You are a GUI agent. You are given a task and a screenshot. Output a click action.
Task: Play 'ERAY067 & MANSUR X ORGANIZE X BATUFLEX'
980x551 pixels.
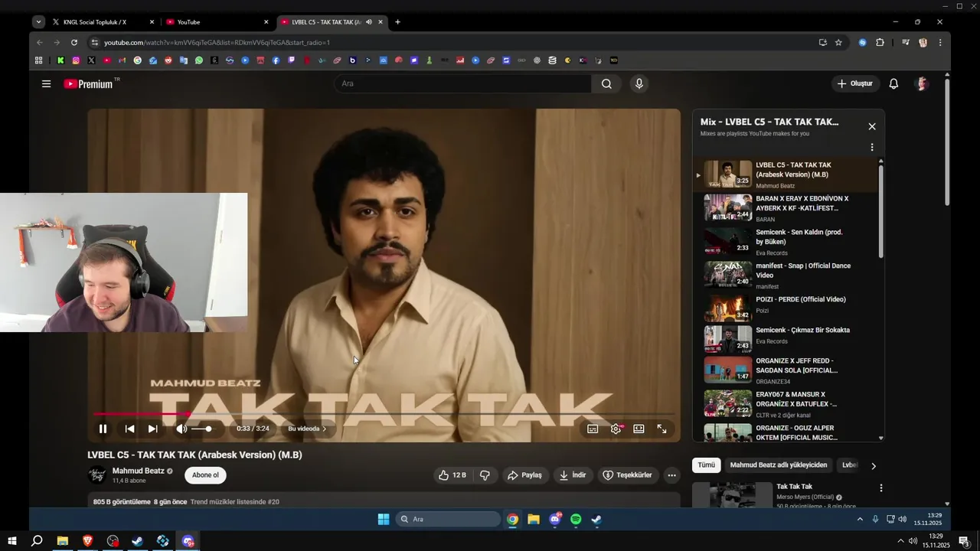pos(786,403)
